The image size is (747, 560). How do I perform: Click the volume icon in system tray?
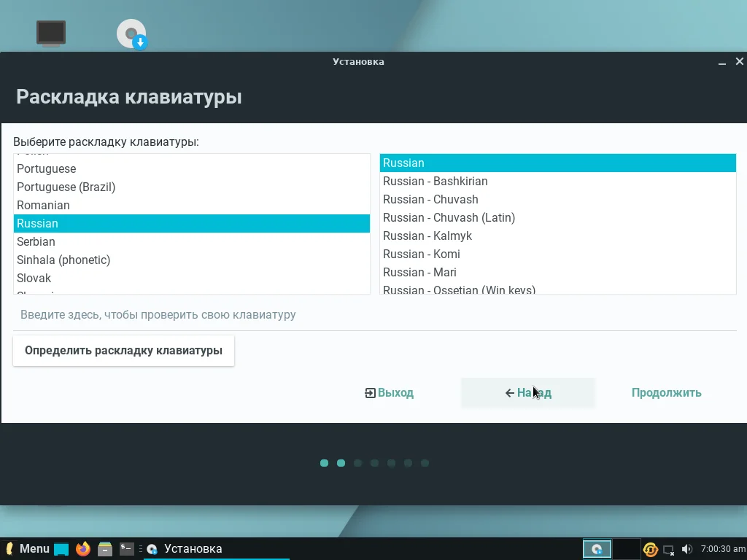(686, 548)
